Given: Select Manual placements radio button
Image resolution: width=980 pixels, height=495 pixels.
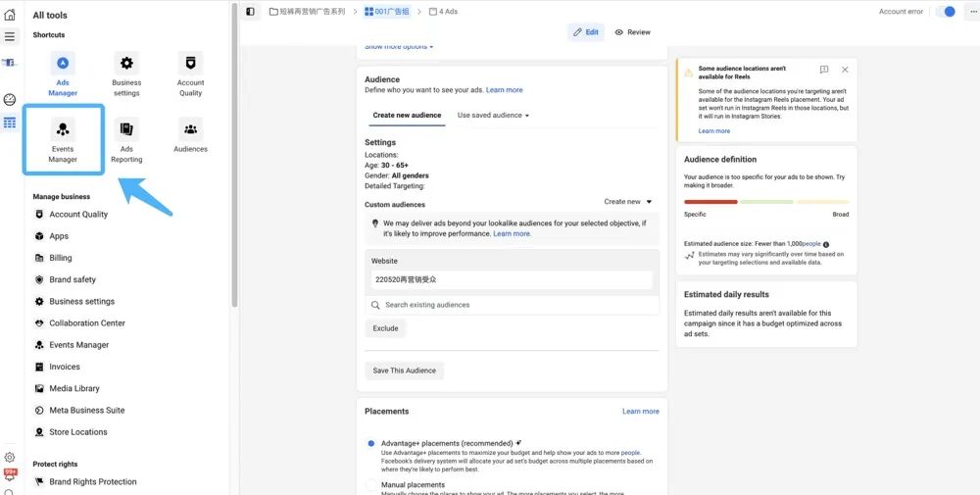Looking at the screenshot, I should click(x=370, y=485).
